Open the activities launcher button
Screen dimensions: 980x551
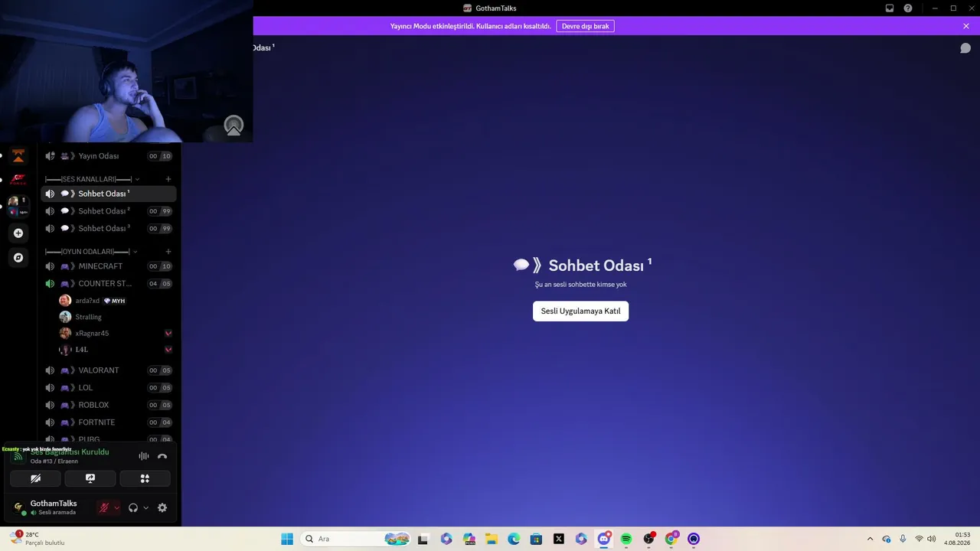pos(145,478)
